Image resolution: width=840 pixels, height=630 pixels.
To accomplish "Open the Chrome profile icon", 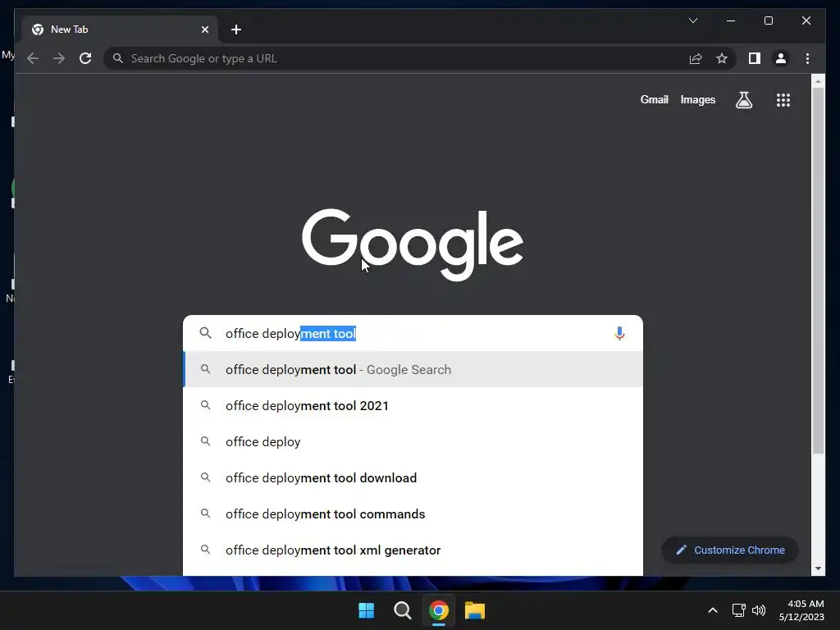I will (781, 58).
